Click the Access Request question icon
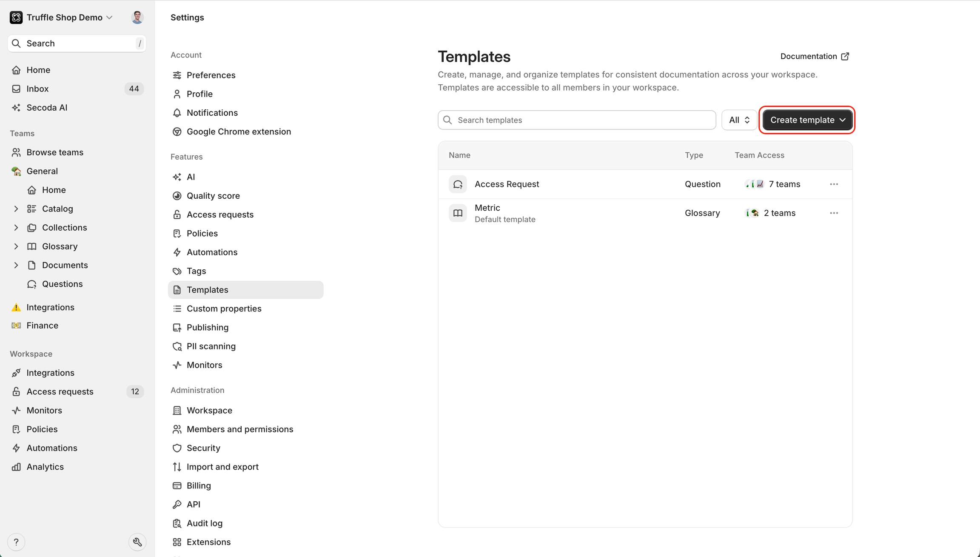 [458, 184]
